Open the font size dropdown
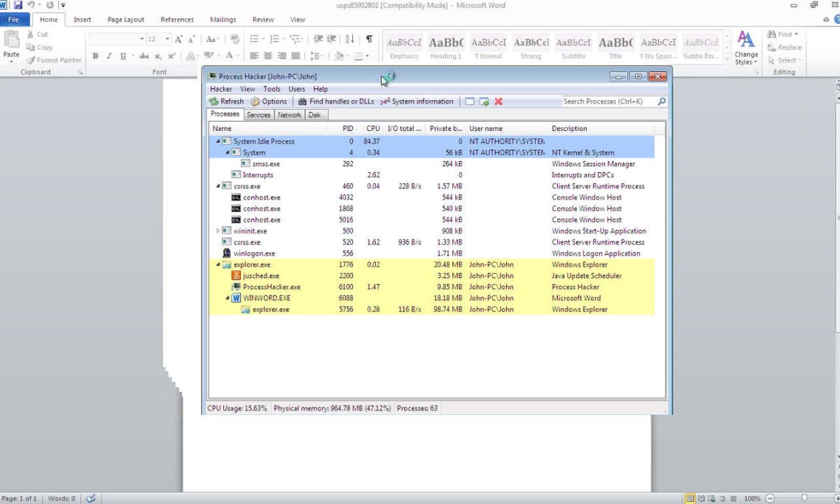 click(167, 39)
